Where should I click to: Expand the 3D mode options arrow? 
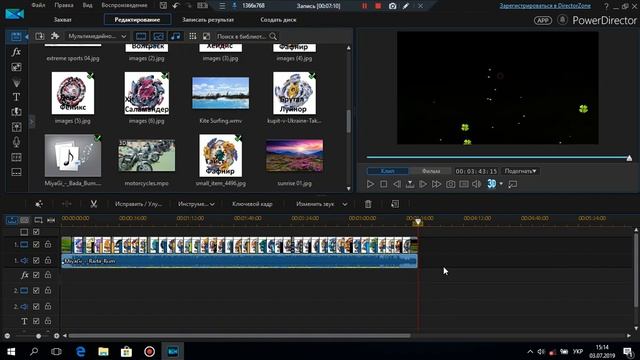pos(501,184)
